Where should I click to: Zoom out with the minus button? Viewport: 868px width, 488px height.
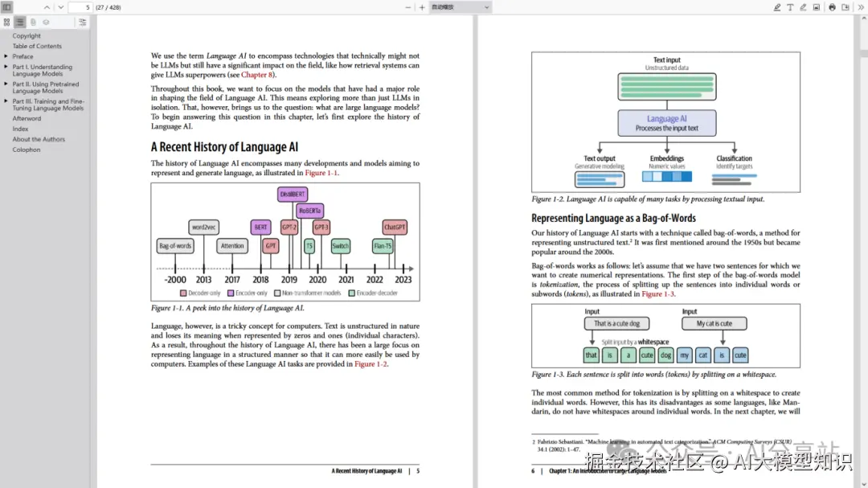[x=408, y=7]
